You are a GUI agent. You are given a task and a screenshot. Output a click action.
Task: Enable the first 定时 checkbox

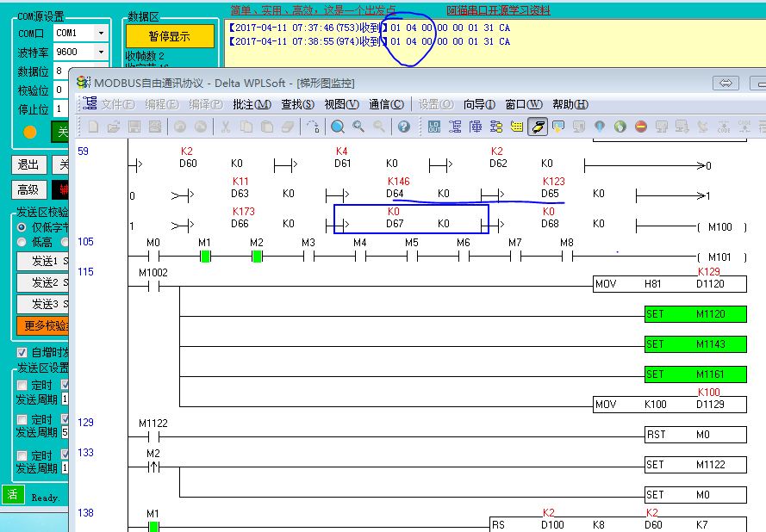coord(22,385)
